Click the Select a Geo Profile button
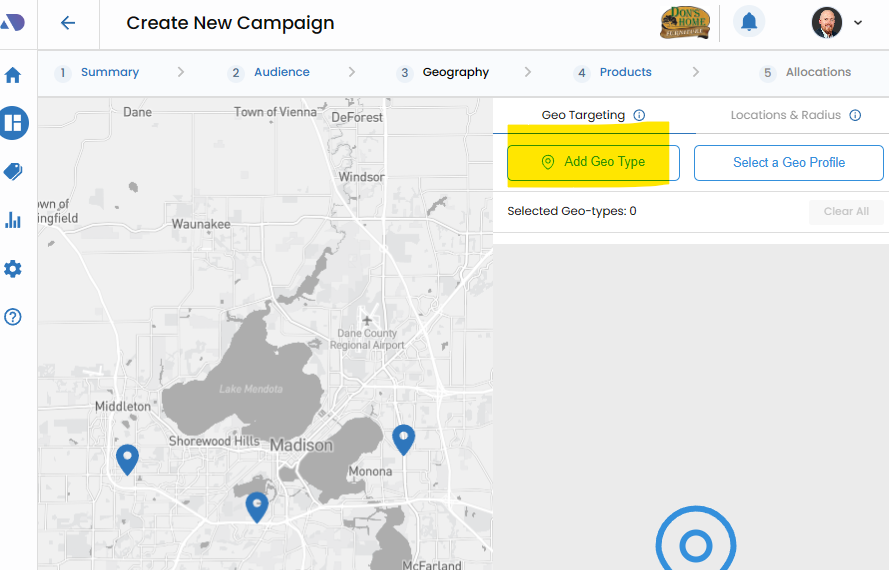 [788, 162]
